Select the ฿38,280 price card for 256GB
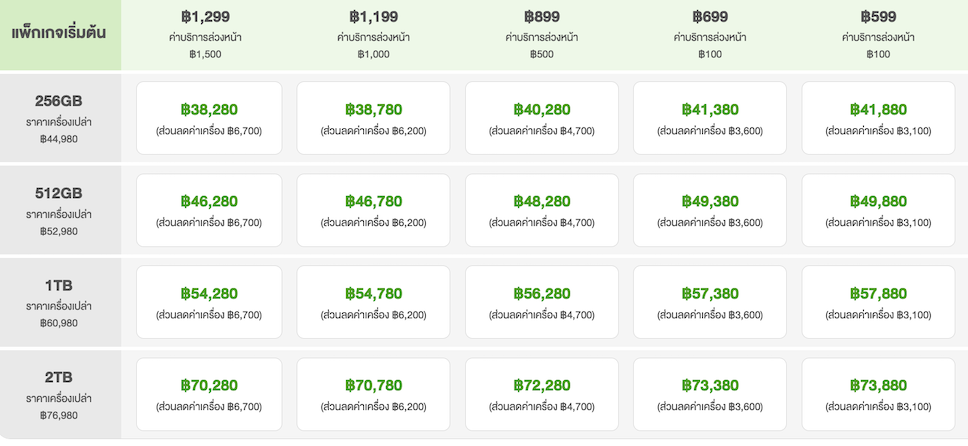 click(209, 118)
